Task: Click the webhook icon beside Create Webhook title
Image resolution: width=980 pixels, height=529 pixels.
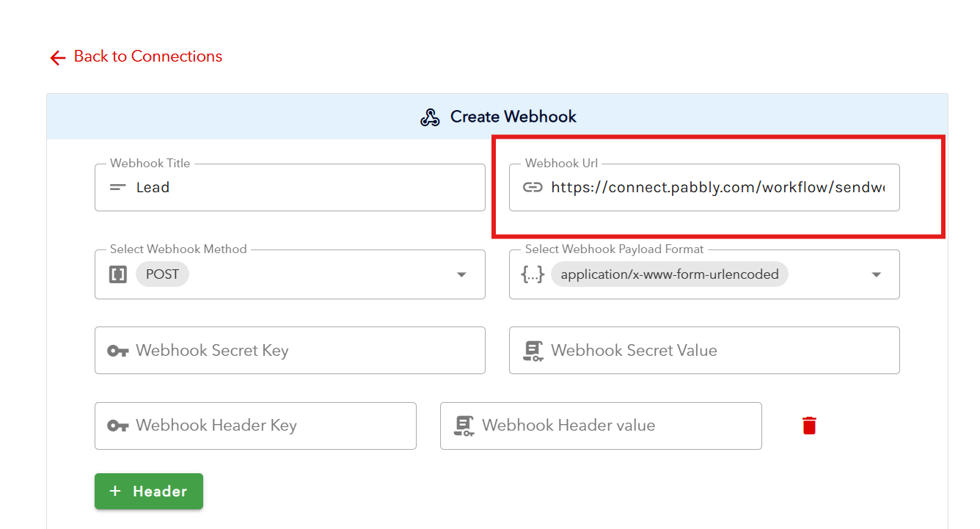Action: pyautogui.click(x=429, y=116)
